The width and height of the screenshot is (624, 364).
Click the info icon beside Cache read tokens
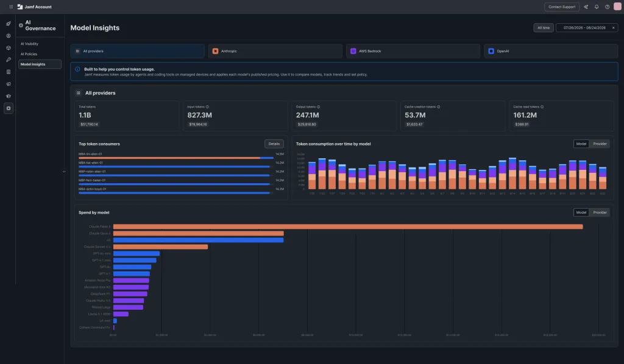542,107
